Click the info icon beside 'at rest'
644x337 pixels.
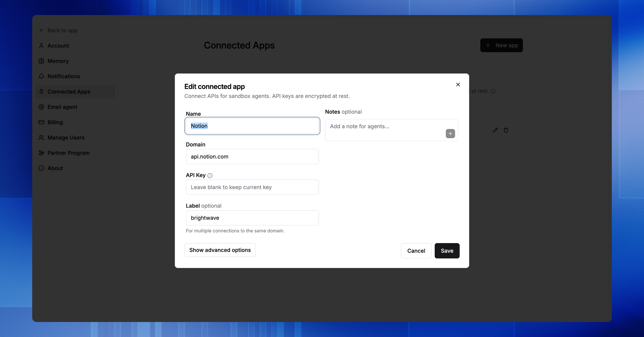[493, 91]
